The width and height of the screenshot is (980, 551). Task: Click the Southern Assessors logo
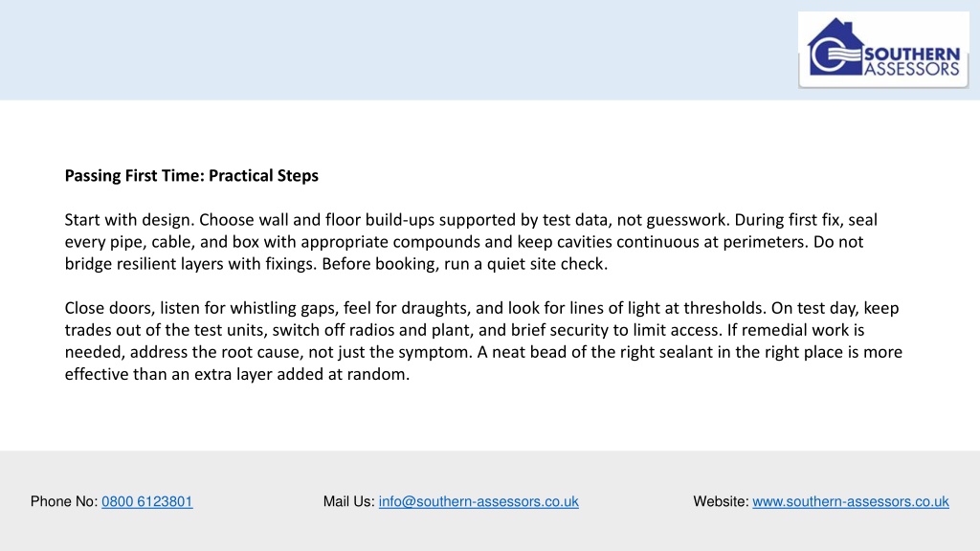(883, 49)
